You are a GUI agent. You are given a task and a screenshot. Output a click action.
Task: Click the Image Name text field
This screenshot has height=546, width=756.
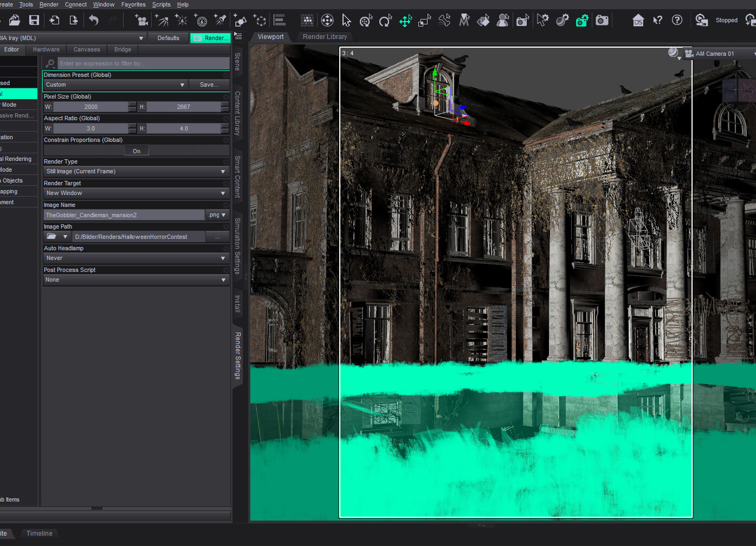point(124,215)
